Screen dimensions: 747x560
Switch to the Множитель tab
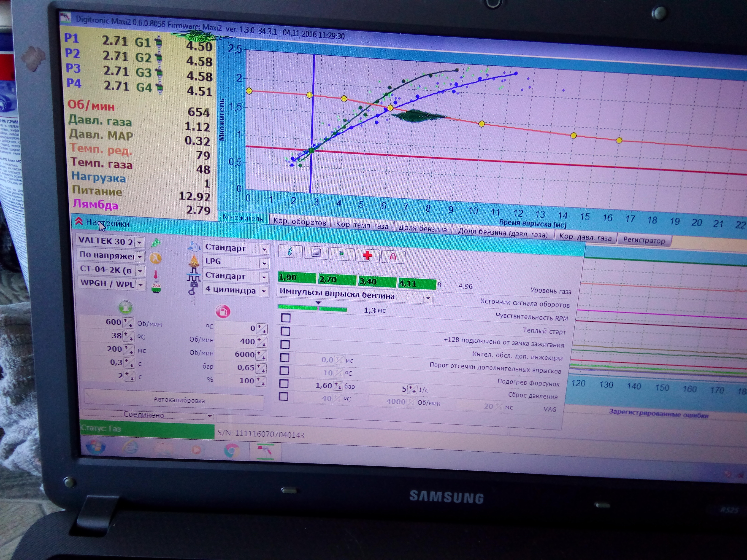[243, 218]
